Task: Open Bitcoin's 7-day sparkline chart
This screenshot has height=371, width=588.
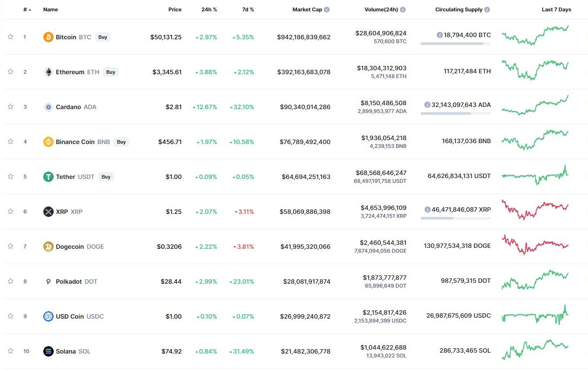Action: 535,35
